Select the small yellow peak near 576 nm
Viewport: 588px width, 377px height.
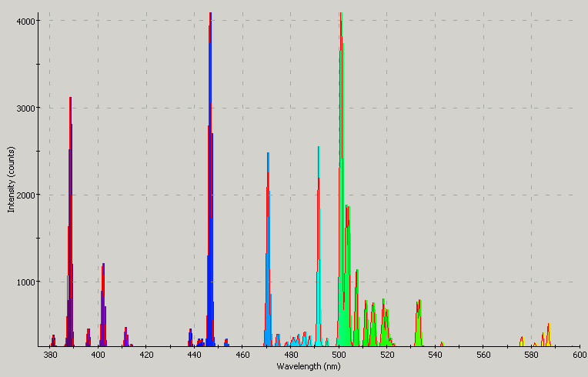click(522, 342)
